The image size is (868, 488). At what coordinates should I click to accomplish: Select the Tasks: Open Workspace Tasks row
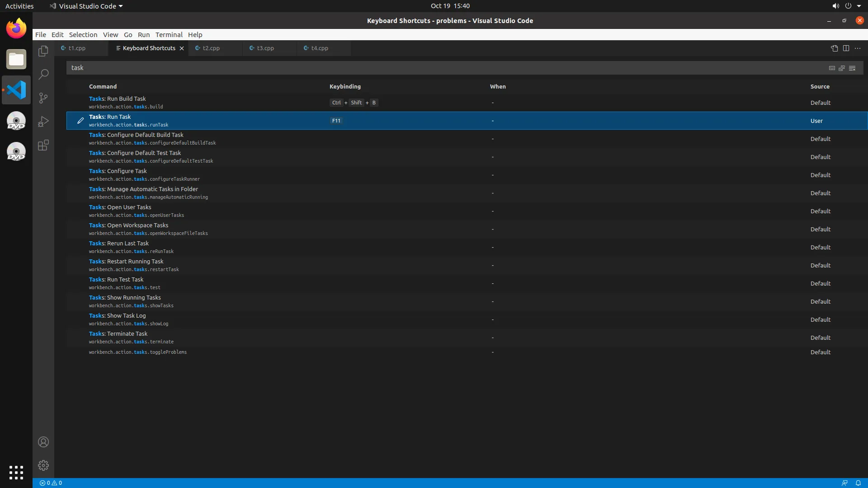467,229
